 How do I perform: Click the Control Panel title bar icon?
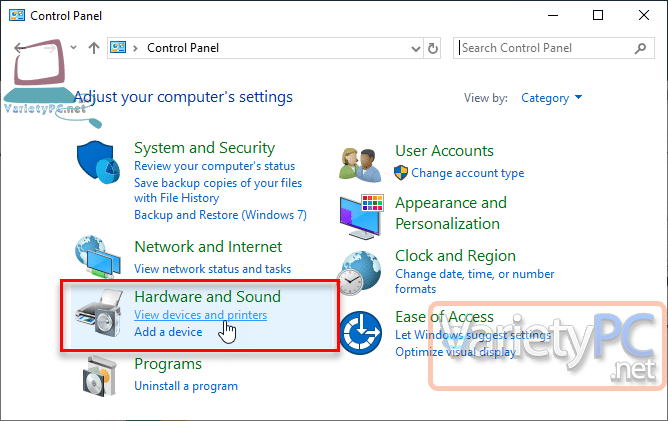(17, 15)
